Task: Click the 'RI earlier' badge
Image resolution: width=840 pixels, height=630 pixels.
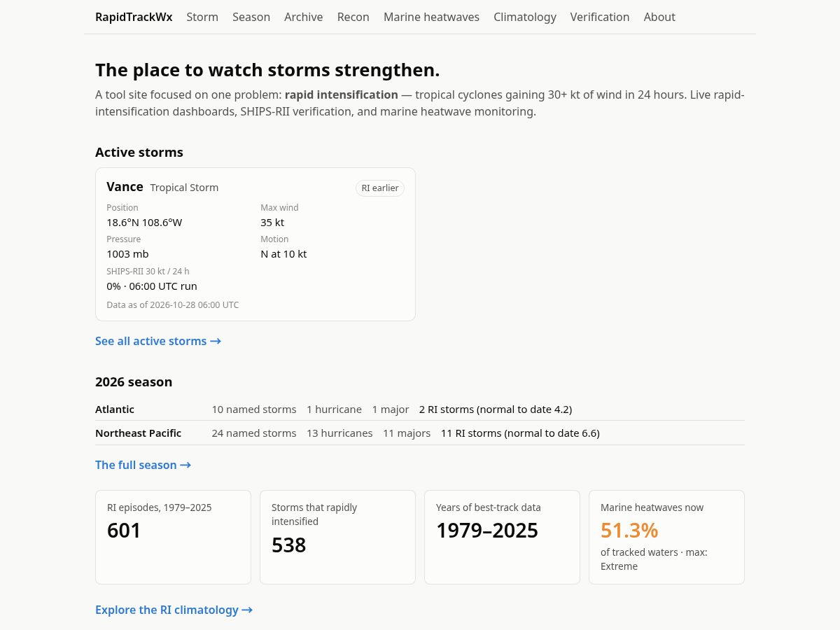Action: coord(380,188)
